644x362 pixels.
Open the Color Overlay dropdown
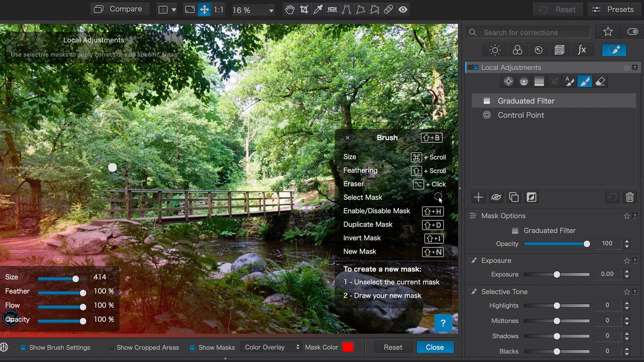(x=272, y=347)
